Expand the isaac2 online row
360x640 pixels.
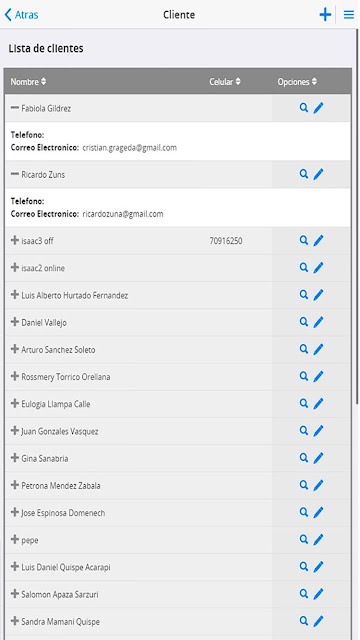coord(15,268)
